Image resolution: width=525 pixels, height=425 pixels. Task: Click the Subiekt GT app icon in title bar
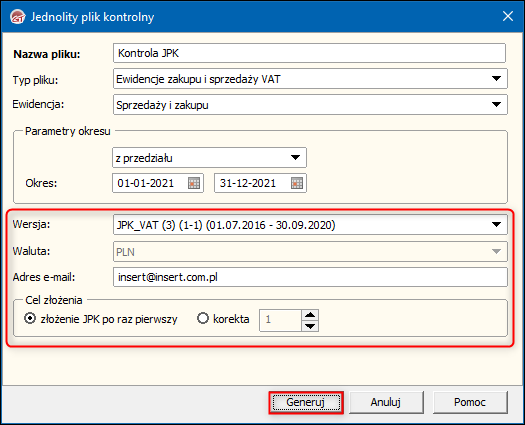[x=17, y=17]
